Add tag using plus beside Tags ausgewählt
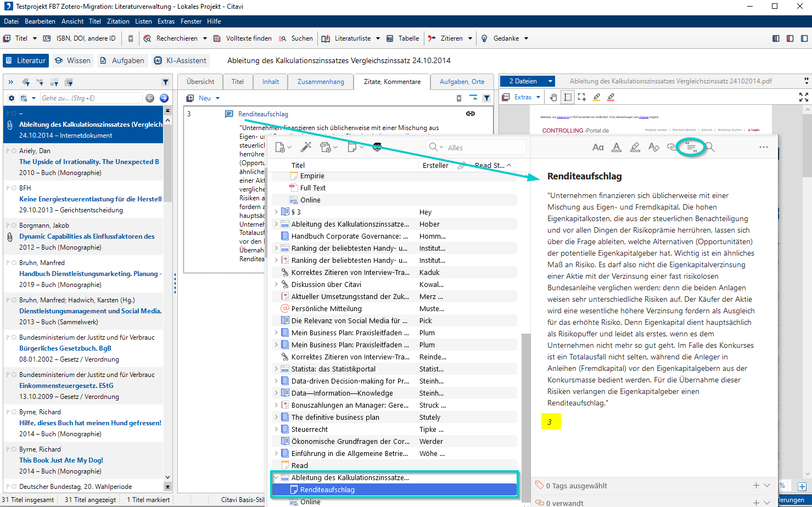The image size is (812, 507). click(x=756, y=486)
